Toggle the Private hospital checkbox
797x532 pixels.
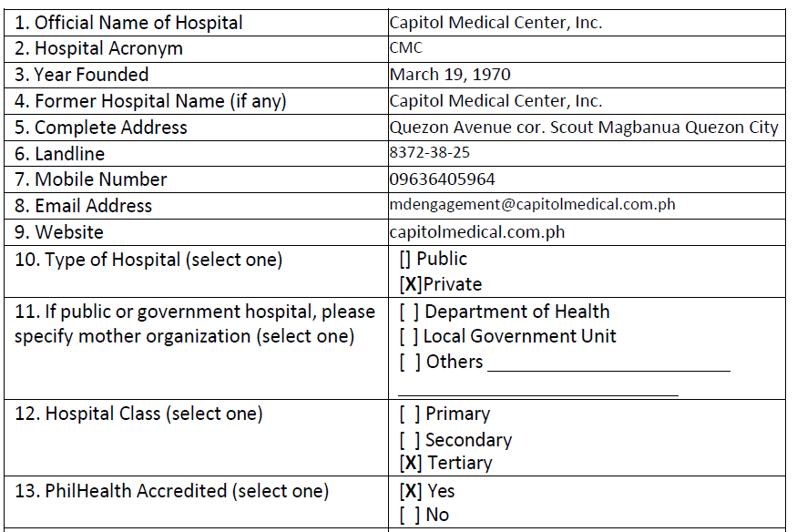(x=411, y=284)
